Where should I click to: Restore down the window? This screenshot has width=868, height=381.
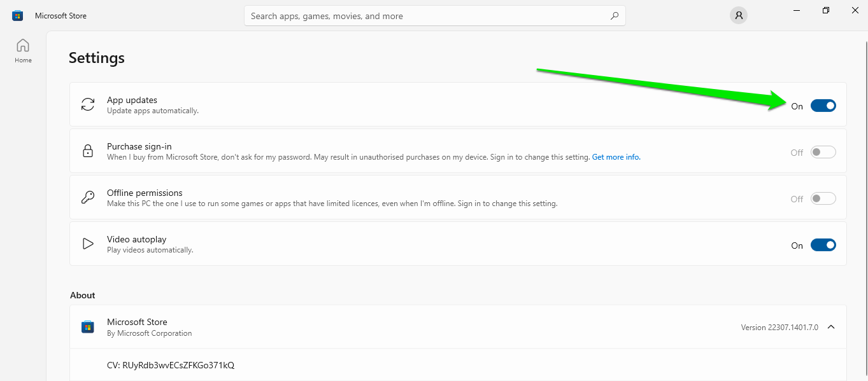point(825,10)
